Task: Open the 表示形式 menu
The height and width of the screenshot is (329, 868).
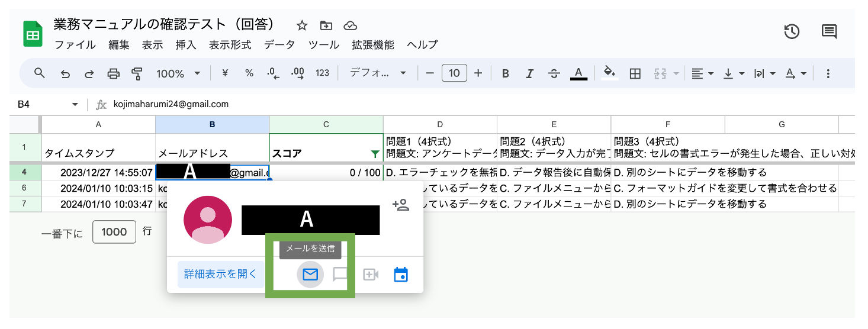Action: (x=230, y=45)
